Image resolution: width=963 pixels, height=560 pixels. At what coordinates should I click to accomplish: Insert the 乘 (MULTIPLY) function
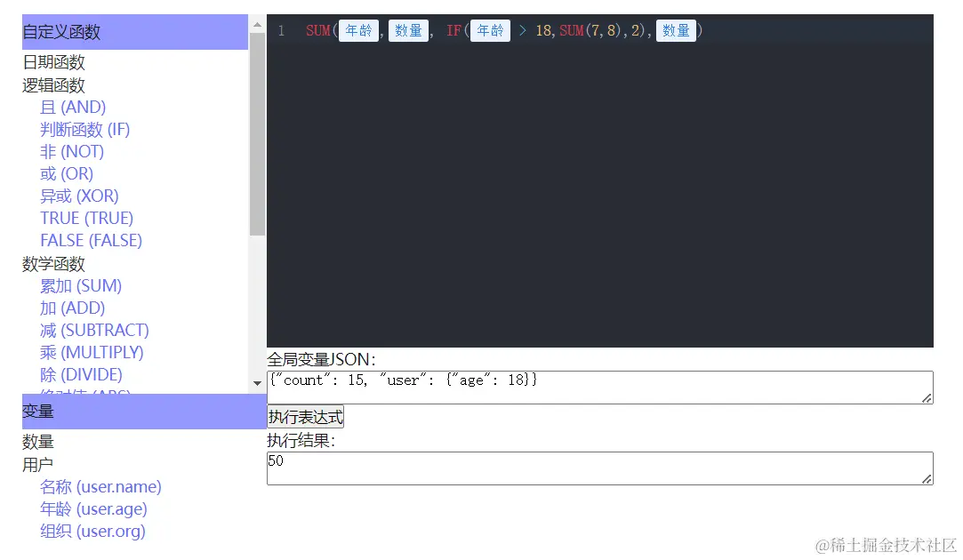coord(92,353)
